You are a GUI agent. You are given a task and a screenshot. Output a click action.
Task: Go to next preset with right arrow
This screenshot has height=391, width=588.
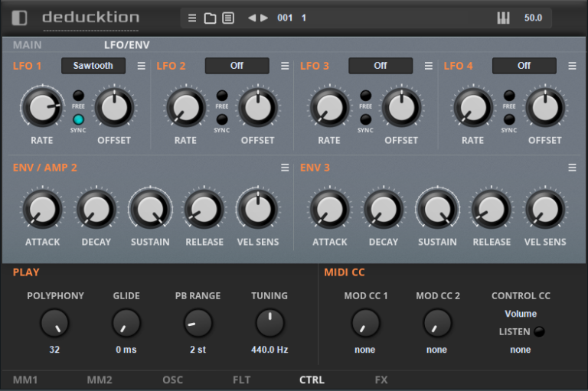coord(264,18)
